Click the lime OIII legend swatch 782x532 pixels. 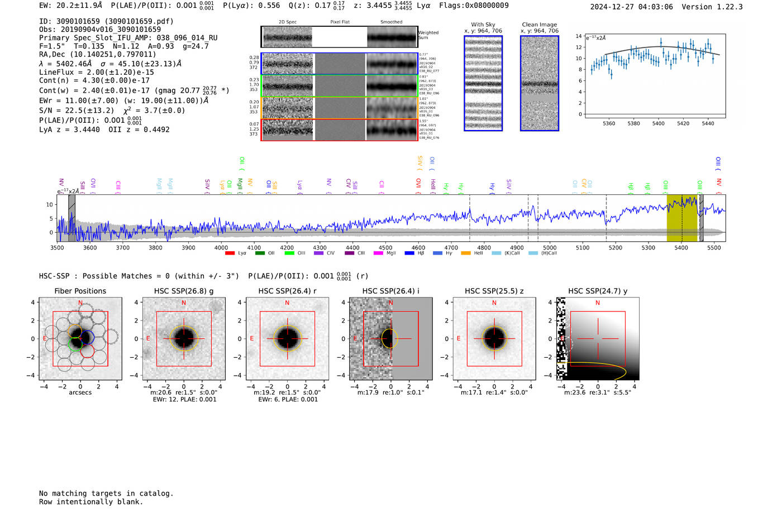289,253
